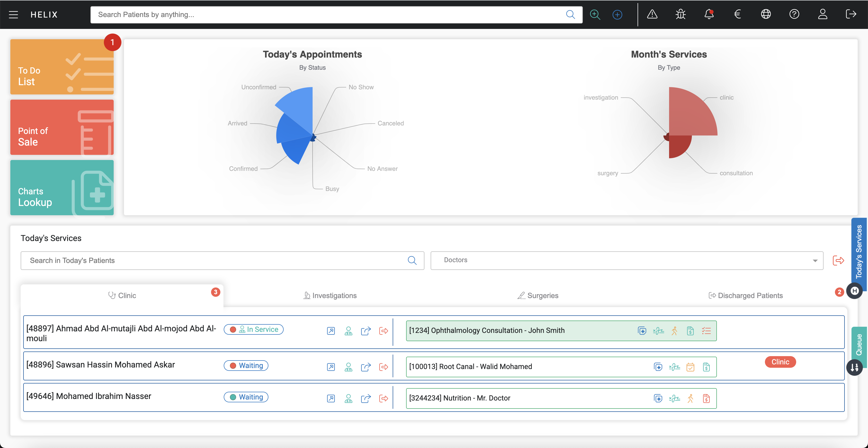Open patient file arrow icon for Ahmad

pyautogui.click(x=331, y=331)
